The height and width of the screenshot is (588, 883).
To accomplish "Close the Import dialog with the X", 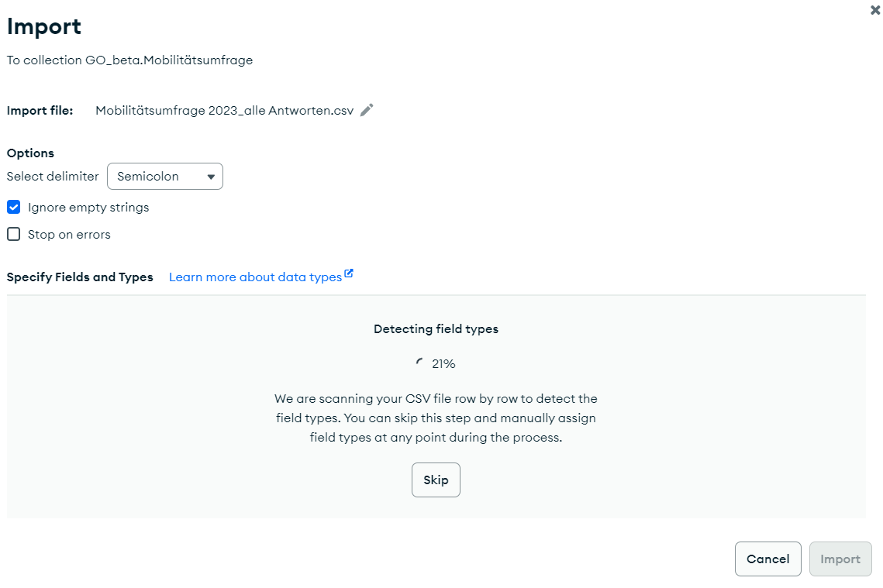I will [x=875, y=10].
